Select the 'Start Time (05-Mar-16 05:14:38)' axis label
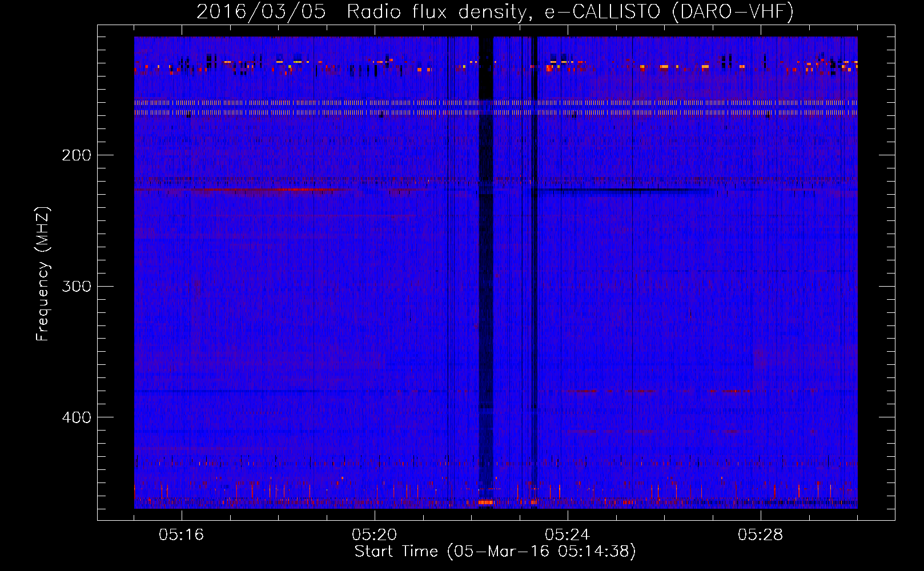Image resolution: width=924 pixels, height=571 pixels. pos(495,552)
